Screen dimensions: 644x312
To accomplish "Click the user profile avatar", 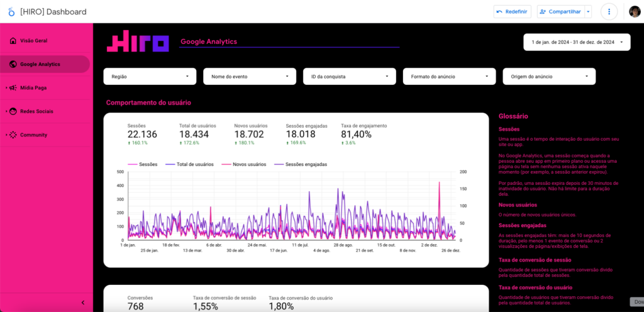I will point(635,11).
